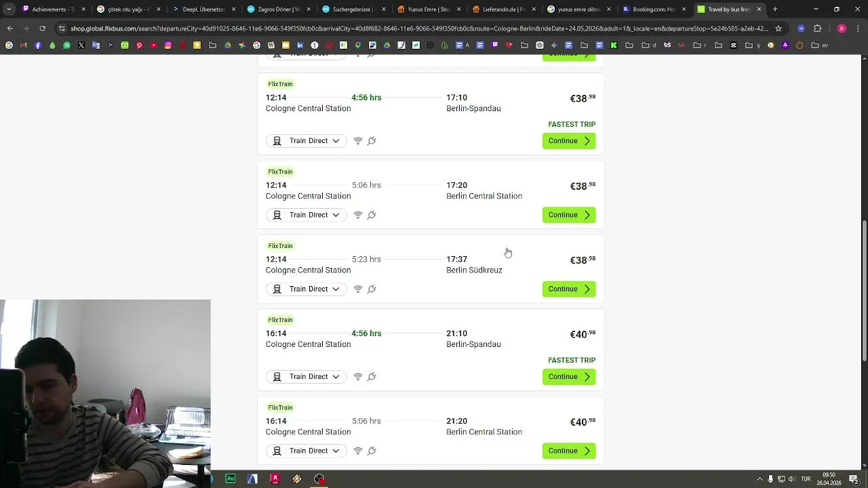Bookmark this page with the star icon

pyautogui.click(x=778, y=28)
